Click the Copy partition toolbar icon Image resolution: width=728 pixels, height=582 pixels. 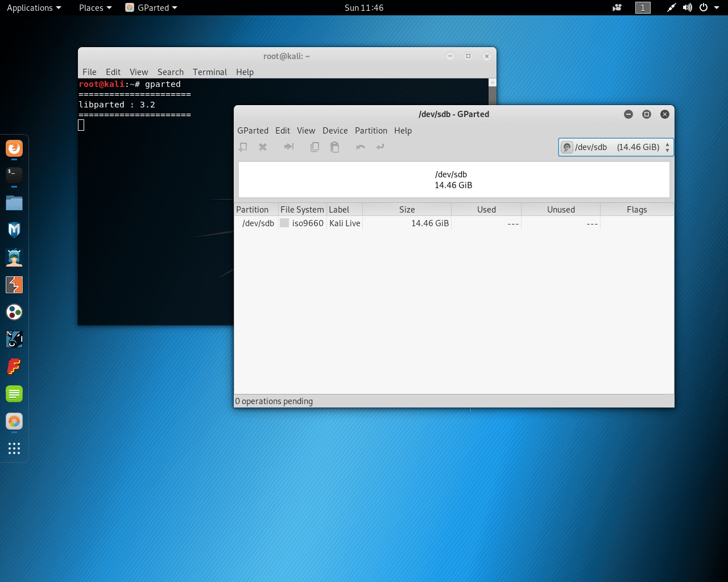tap(315, 147)
